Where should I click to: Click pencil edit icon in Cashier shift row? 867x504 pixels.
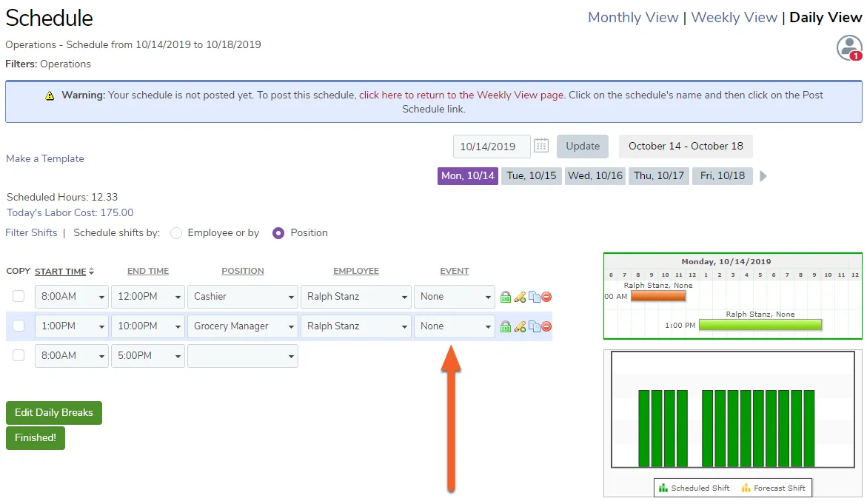pos(520,297)
